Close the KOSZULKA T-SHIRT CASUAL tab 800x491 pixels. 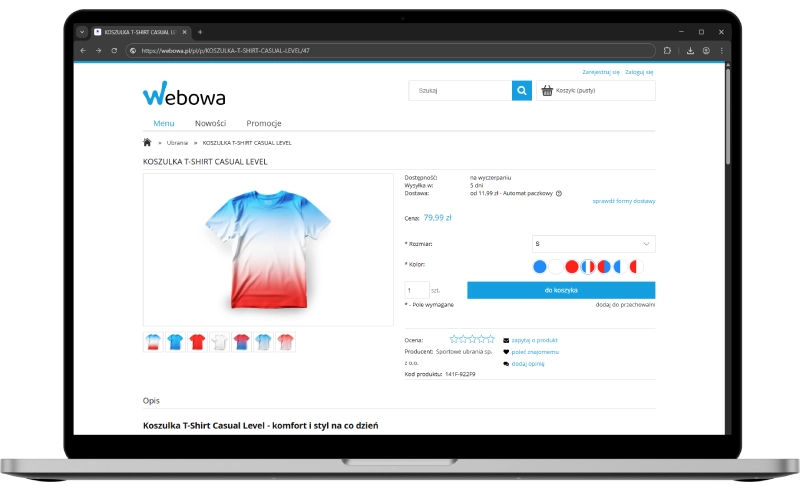[184, 32]
